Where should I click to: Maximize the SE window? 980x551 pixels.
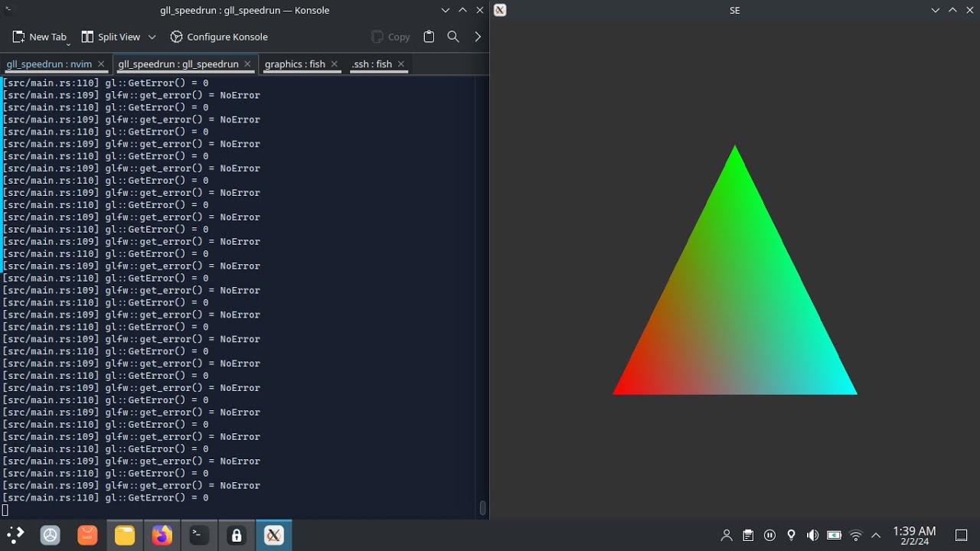(x=952, y=10)
